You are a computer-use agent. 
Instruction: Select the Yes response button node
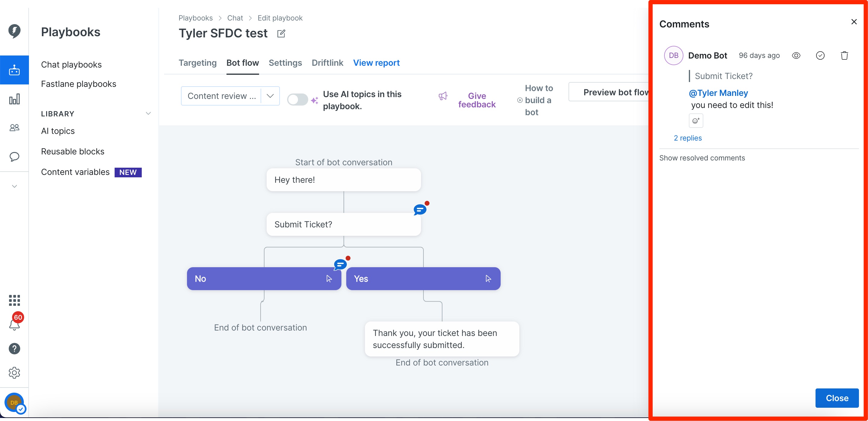pyautogui.click(x=423, y=279)
